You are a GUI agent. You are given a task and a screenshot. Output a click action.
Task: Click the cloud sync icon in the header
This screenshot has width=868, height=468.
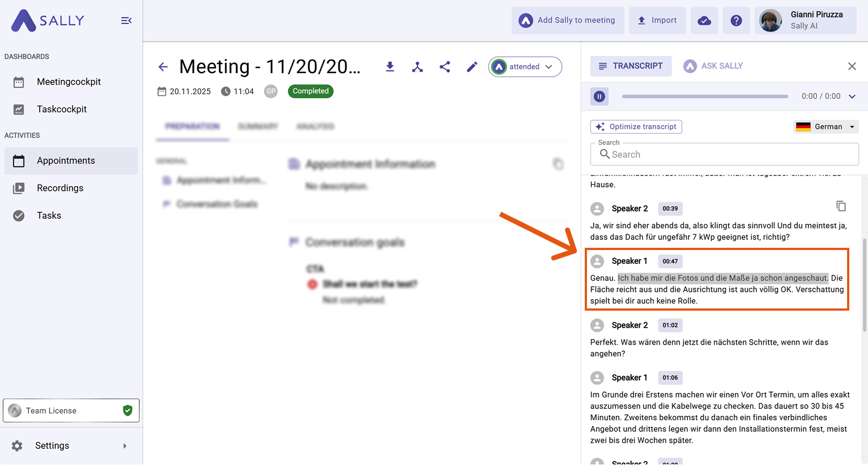704,21
